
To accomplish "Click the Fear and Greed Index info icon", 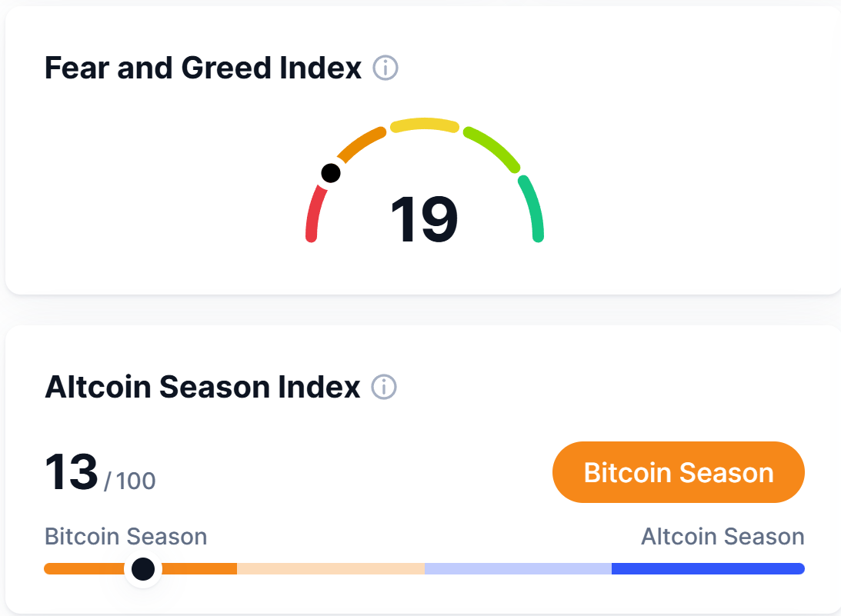I will (385, 68).
